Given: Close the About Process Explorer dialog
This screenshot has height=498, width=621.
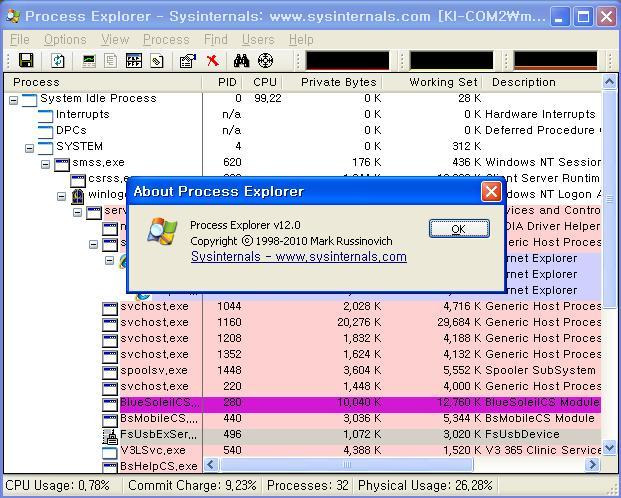Looking at the screenshot, I should coord(491,192).
